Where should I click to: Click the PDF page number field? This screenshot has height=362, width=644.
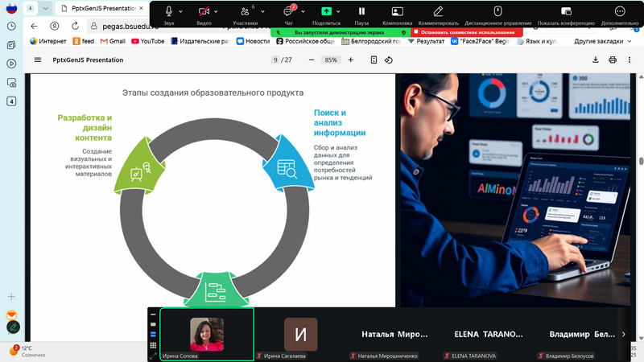click(x=275, y=60)
